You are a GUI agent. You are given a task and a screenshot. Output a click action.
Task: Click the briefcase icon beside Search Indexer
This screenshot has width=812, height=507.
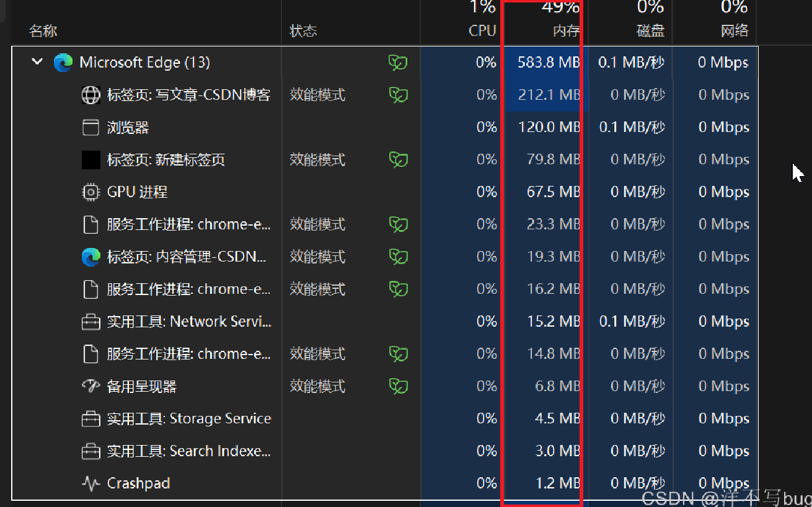(91, 451)
